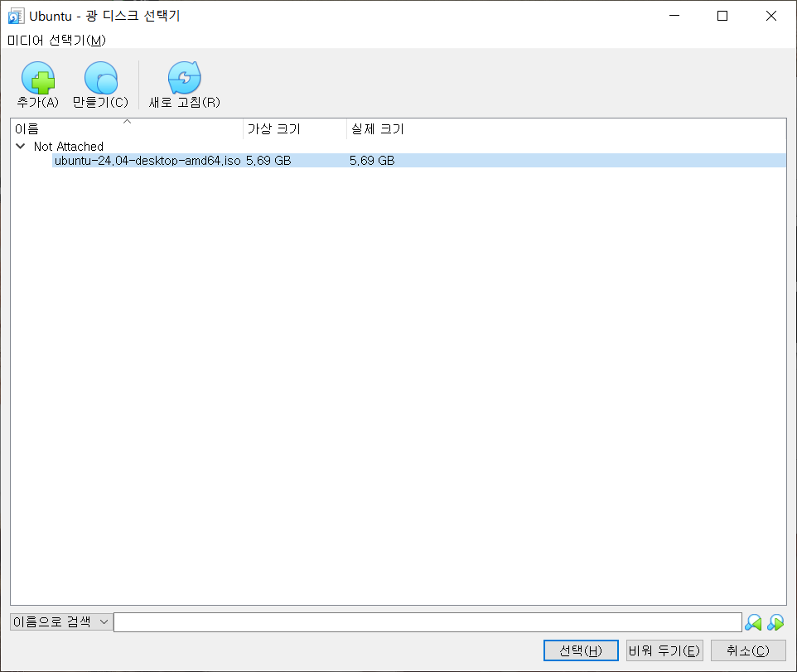
Task: Click the search next match icon
Action: [x=775, y=622]
